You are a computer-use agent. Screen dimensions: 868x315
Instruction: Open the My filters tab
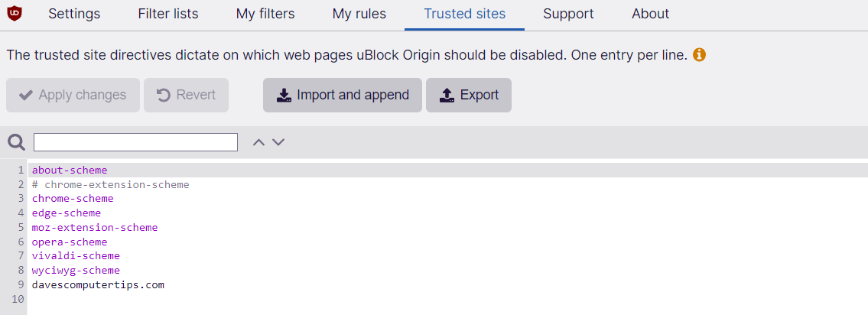click(x=265, y=14)
